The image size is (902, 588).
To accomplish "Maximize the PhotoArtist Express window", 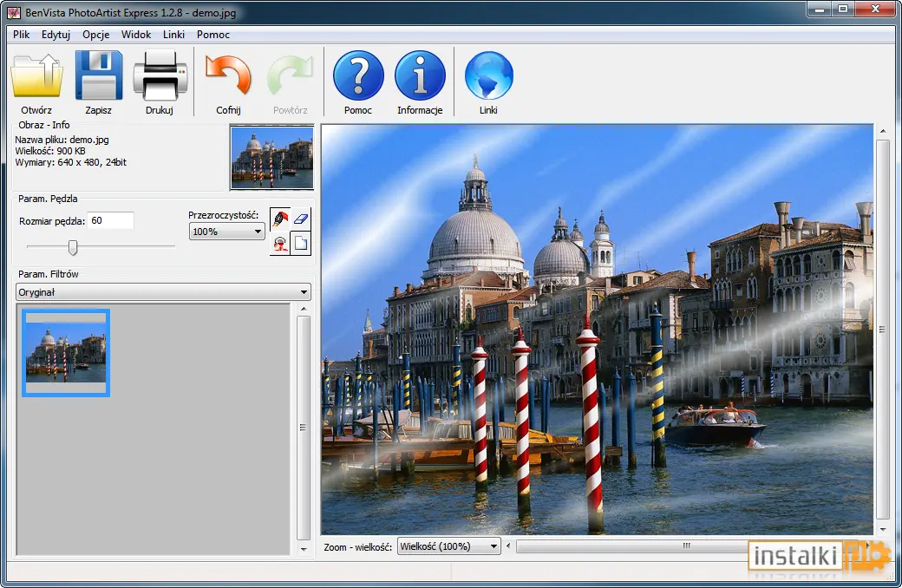I will pyautogui.click(x=843, y=10).
